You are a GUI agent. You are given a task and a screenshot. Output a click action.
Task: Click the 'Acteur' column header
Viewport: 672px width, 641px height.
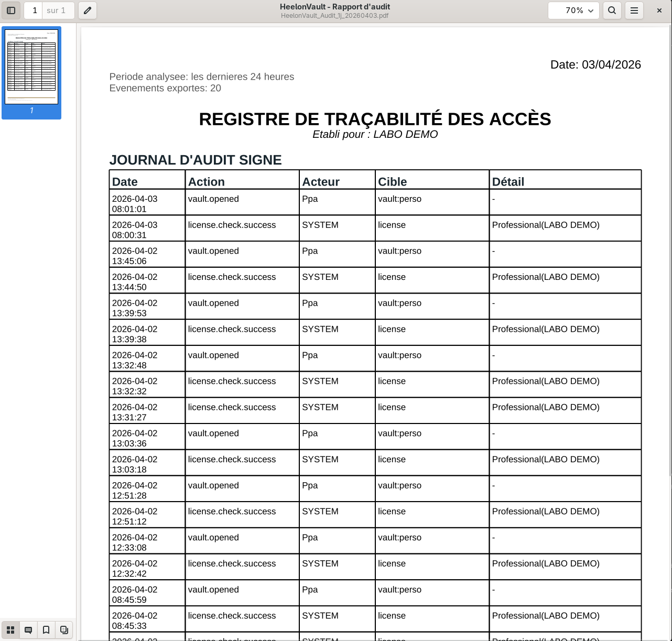coord(321,182)
